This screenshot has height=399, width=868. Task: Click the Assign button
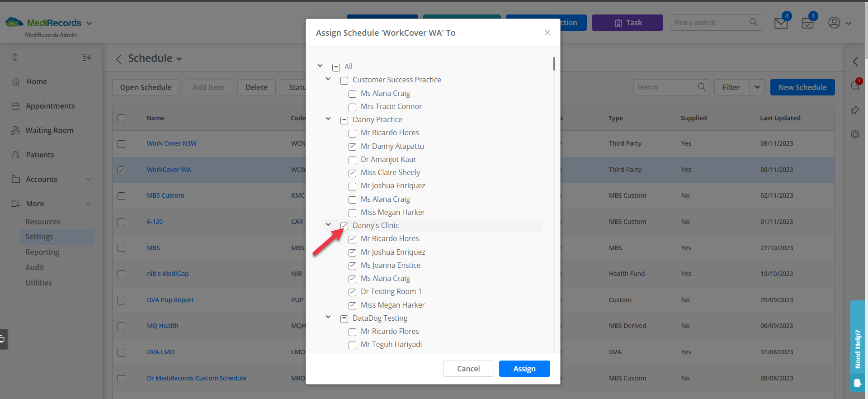click(x=524, y=369)
